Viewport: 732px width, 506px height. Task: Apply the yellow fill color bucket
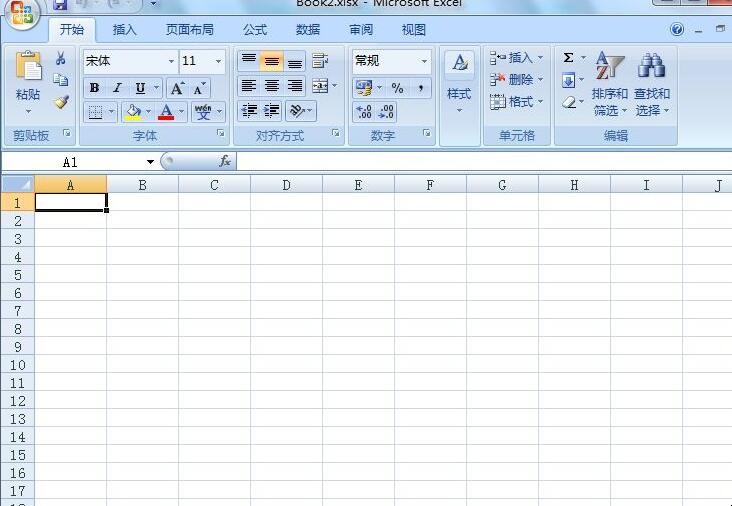133,112
